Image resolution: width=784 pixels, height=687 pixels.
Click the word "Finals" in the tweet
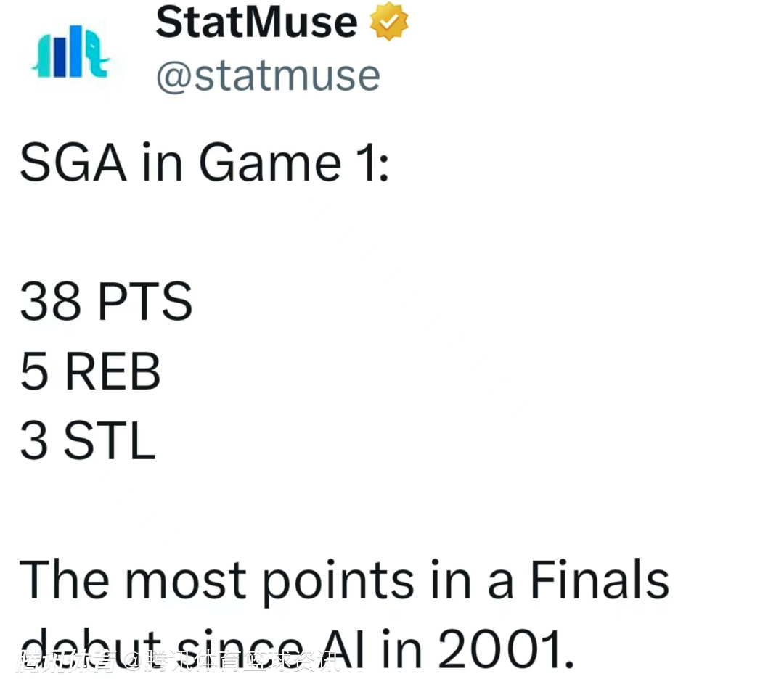(x=599, y=580)
